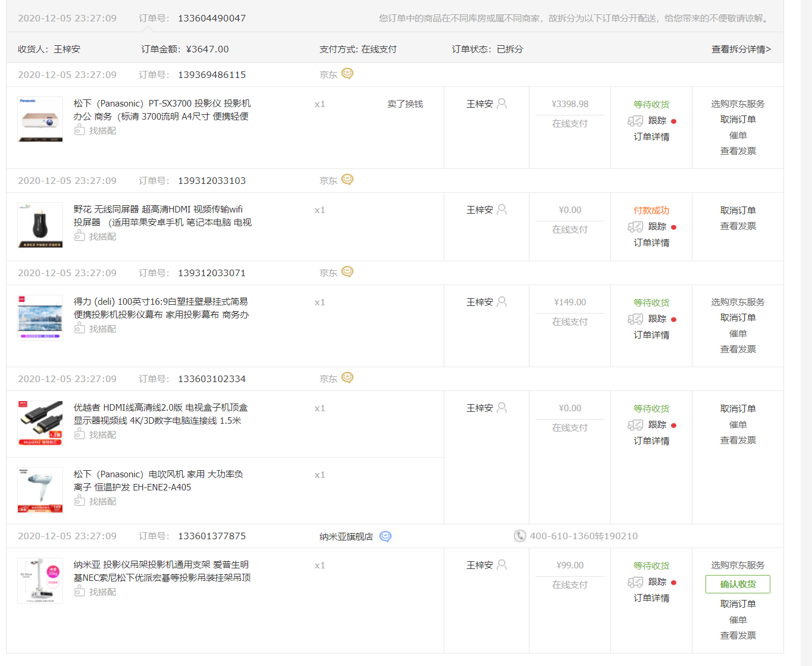Open JD chat icon for order 133603102334
Image resolution: width=812 pixels, height=666 pixels.
[x=347, y=378]
